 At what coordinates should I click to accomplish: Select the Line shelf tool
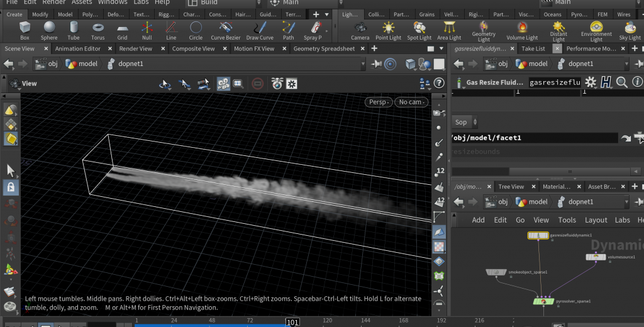pos(171,31)
